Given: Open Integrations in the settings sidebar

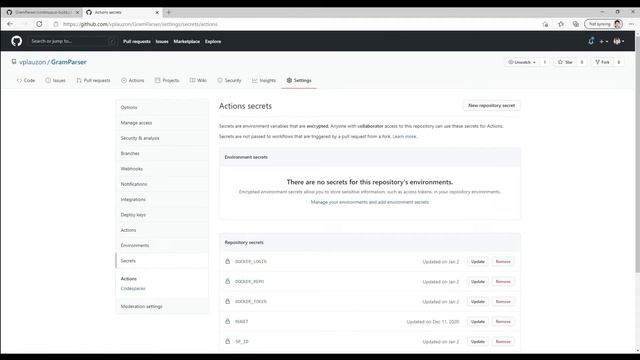Looking at the screenshot, I should [162, 199].
